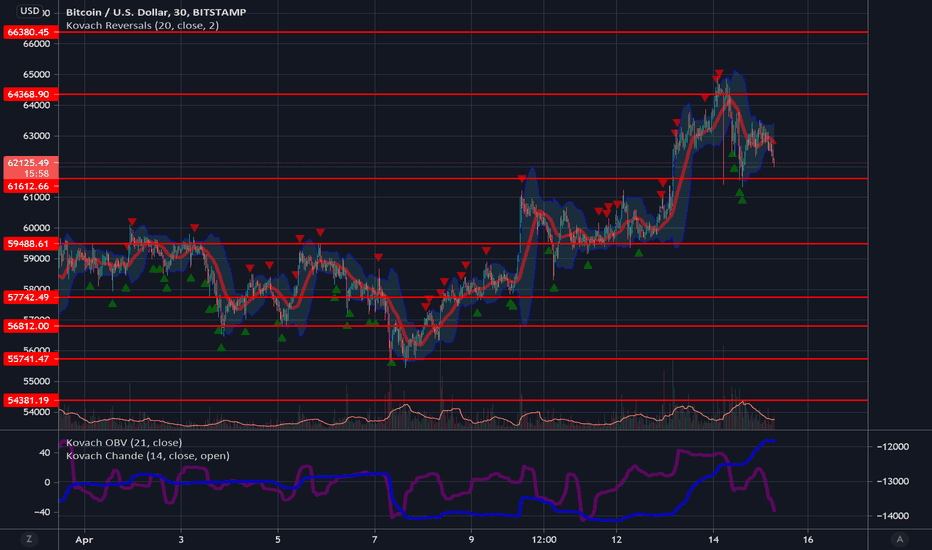
Task: Click the 64368.90 price label
Action: click(31, 94)
